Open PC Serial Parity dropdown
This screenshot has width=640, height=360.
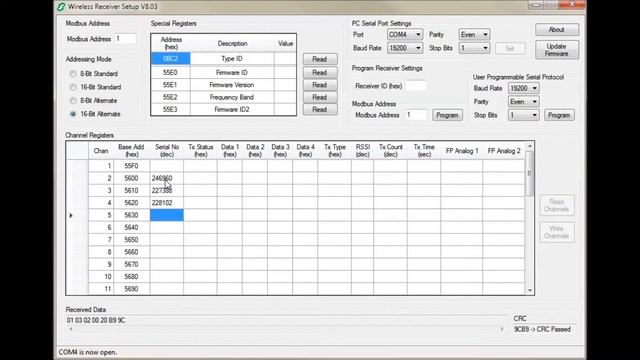click(474, 35)
